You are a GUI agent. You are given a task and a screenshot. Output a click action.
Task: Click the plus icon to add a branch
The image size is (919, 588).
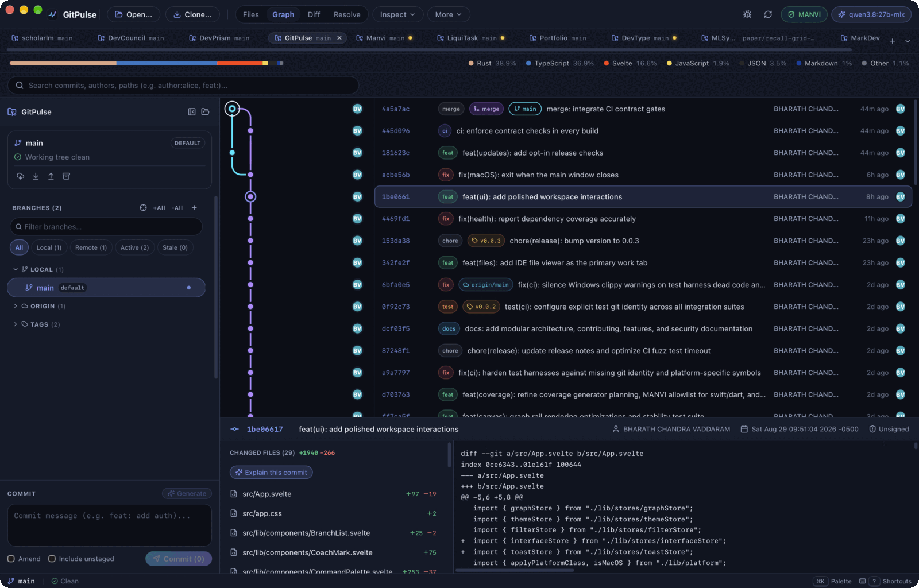point(194,208)
